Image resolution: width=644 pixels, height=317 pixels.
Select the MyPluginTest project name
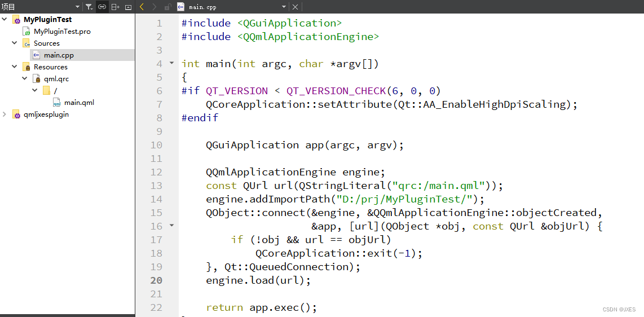47,19
